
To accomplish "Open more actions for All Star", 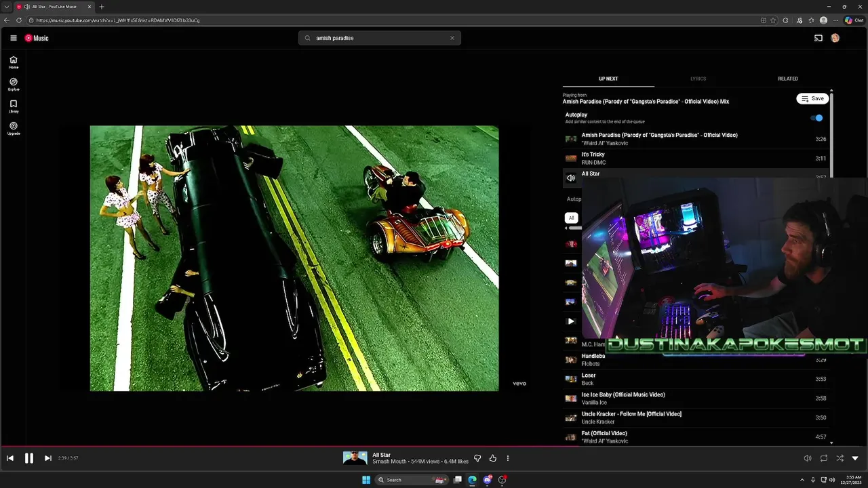I will (x=507, y=458).
